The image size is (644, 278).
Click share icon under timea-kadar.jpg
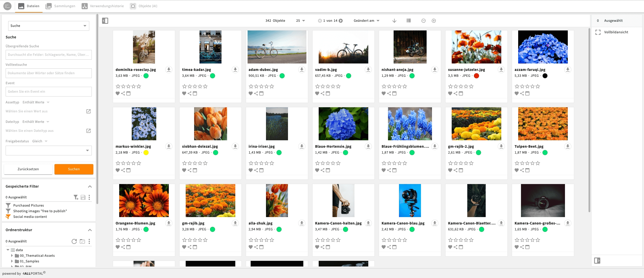click(190, 93)
